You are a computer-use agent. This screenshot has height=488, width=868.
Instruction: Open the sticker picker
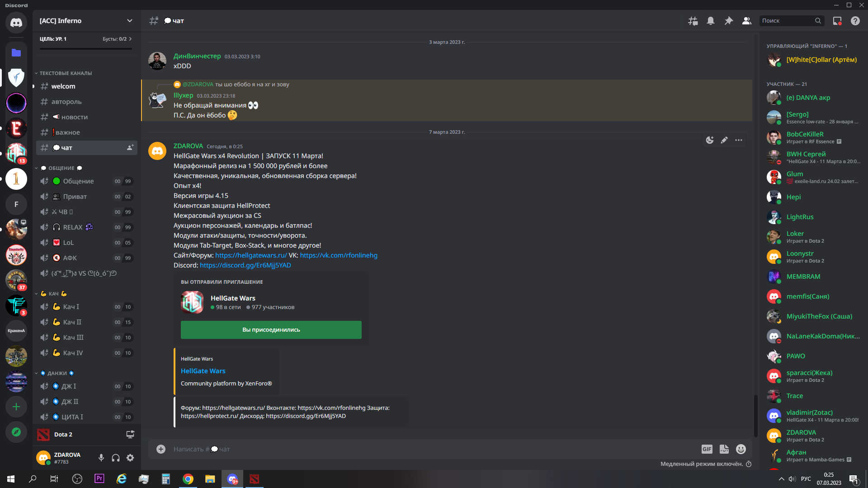724,449
